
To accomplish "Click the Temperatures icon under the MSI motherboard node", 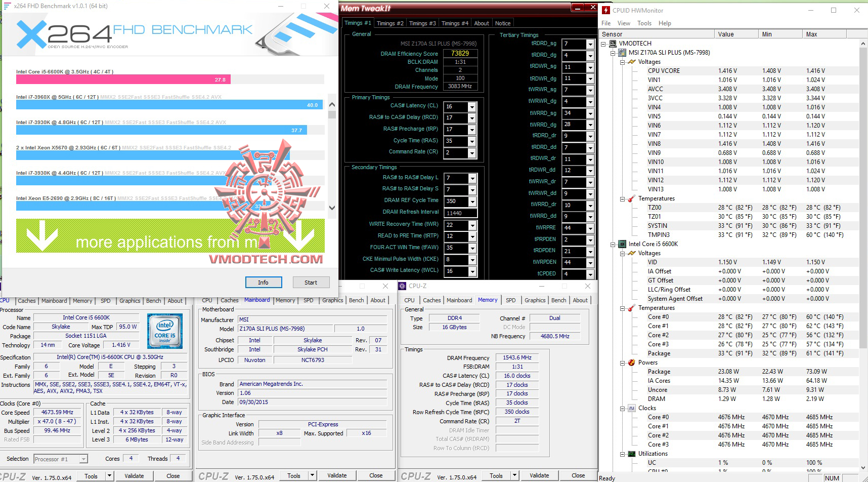I will 631,198.
